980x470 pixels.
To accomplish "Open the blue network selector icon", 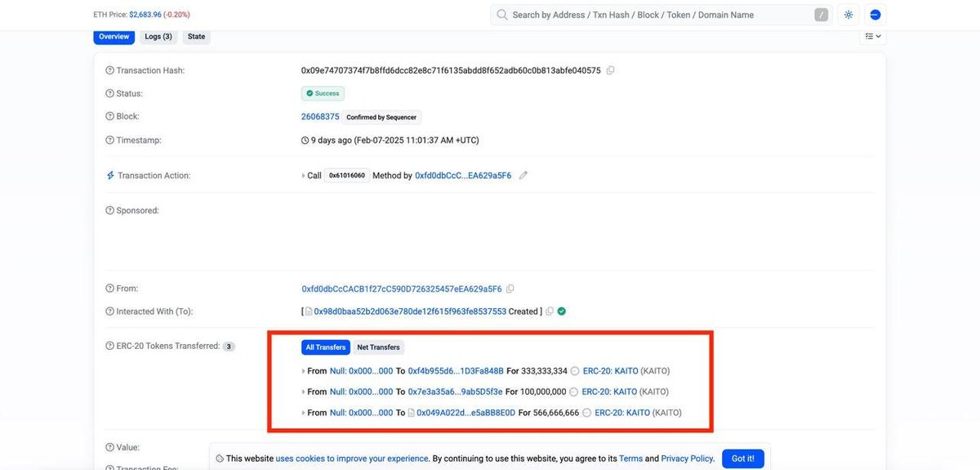I will click(x=875, y=15).
